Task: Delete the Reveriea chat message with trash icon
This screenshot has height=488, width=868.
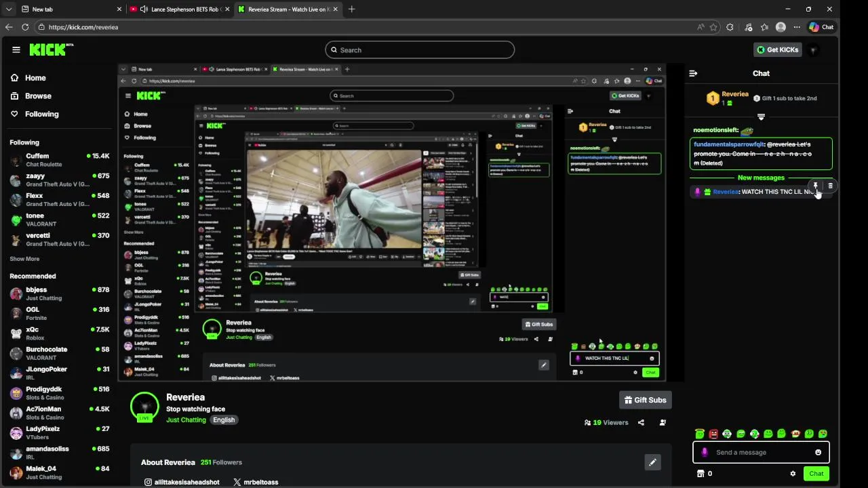Action: [830, 186]
